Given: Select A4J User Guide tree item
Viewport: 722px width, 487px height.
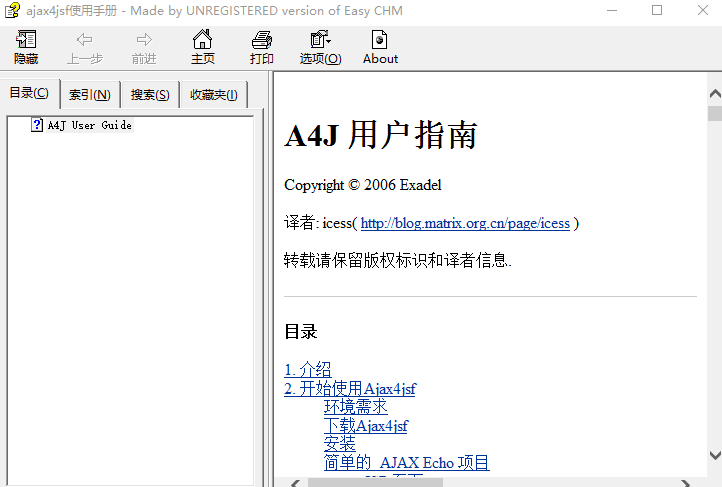Looking at the screenshot, I should point(89,125).
